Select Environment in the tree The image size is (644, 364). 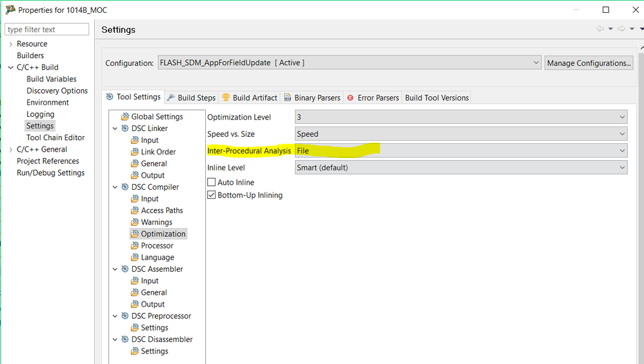pyautogui.click(x=48, y=103)
